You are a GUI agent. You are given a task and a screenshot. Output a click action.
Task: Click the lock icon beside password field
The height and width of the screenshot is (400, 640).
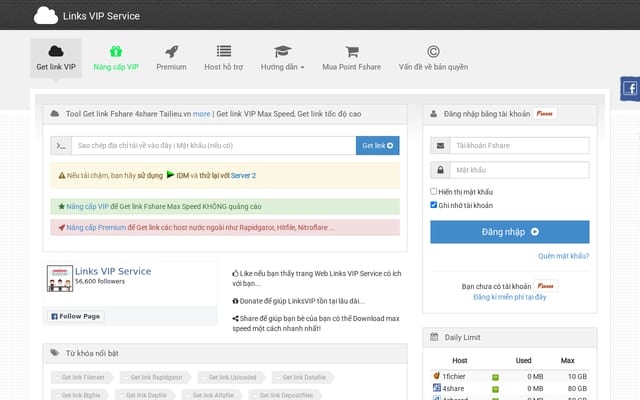440,170
